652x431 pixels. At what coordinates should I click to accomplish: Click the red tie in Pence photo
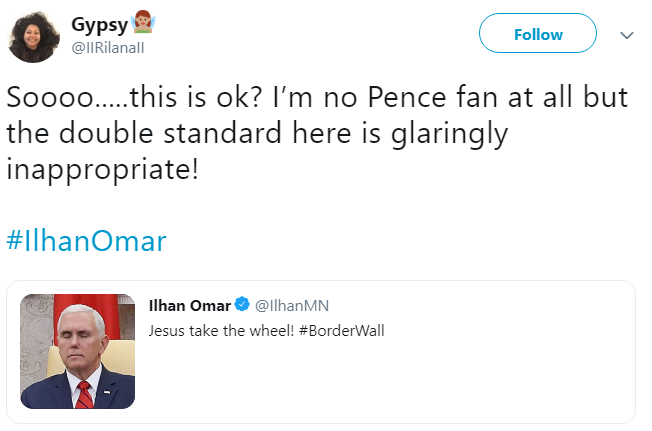[84, 395]
